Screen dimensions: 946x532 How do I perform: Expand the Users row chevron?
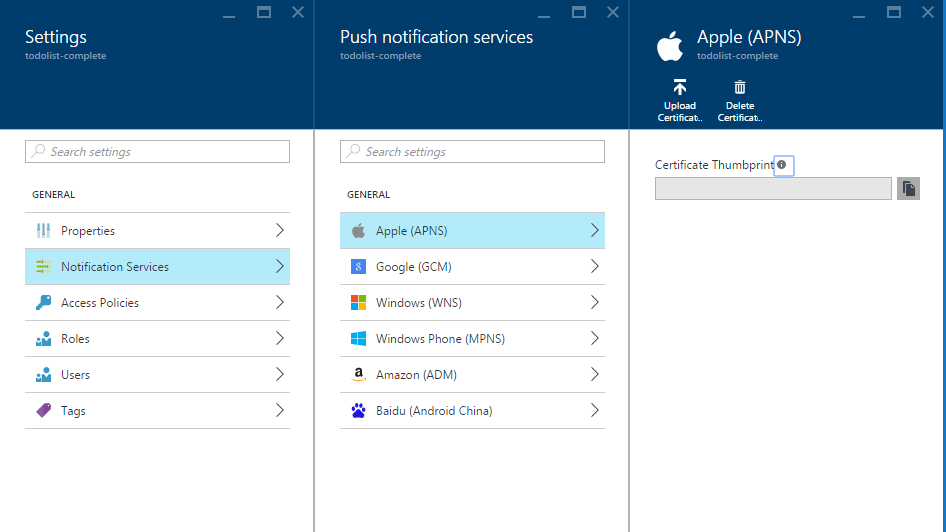pos(279,375)
